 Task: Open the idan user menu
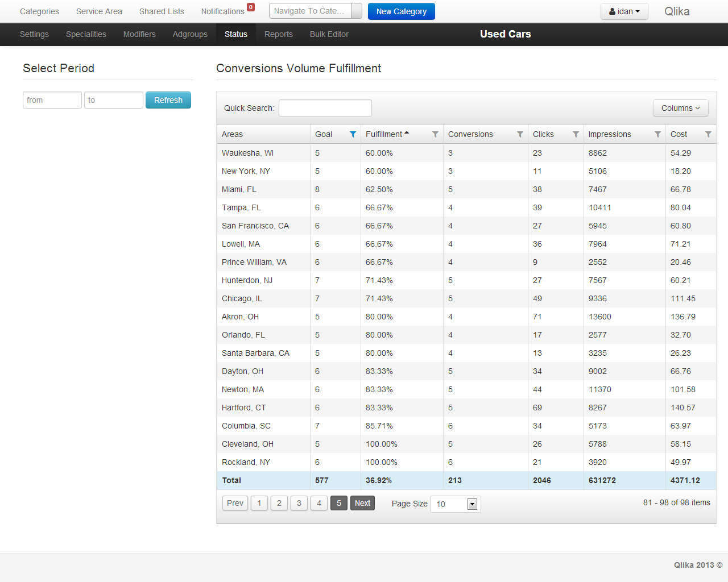click(624, 11)
